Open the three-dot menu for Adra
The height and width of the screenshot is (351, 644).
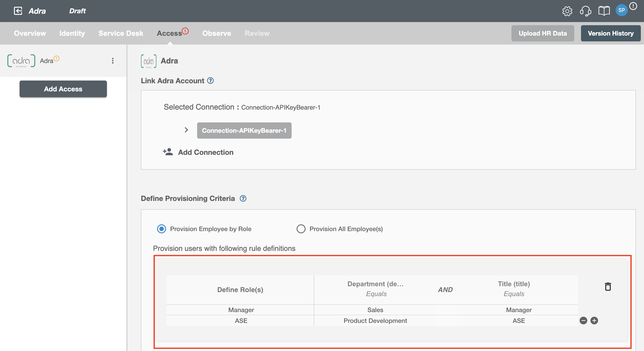pyautogui.click(x=113, y=61)
